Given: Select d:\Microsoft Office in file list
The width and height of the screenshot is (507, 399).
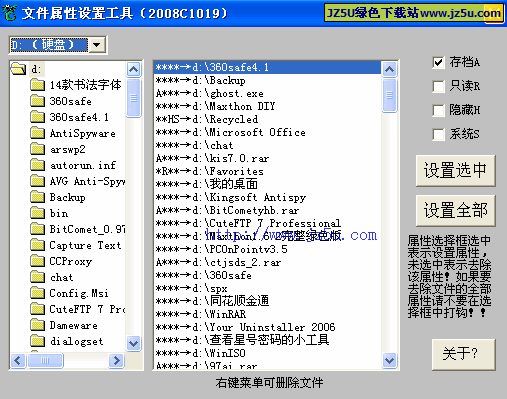Looking at the screenshot, I should coord(267,132).
